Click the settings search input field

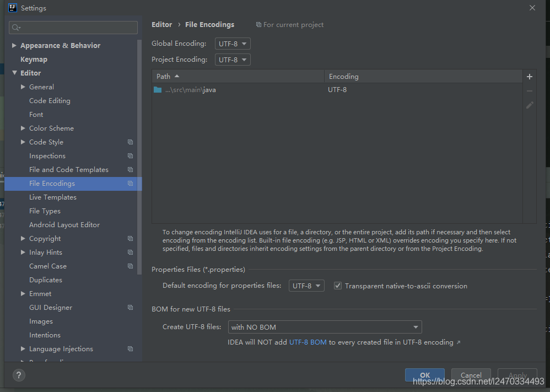73,28
